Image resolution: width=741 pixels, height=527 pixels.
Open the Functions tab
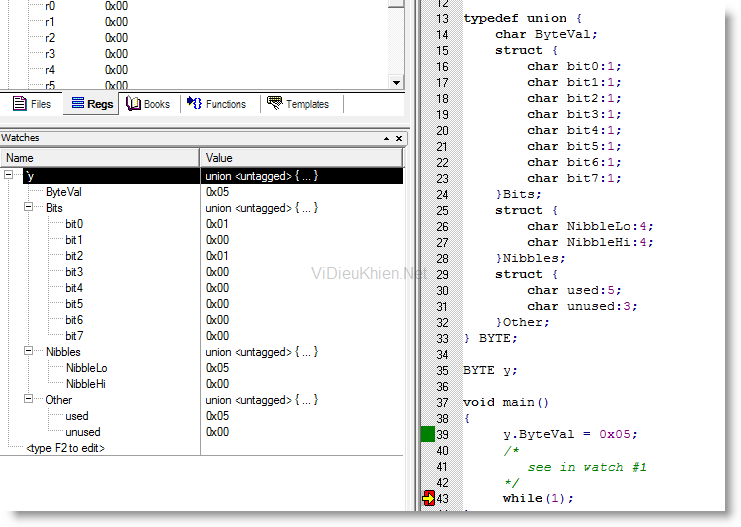pyautogui.click(x=216, y=104)
